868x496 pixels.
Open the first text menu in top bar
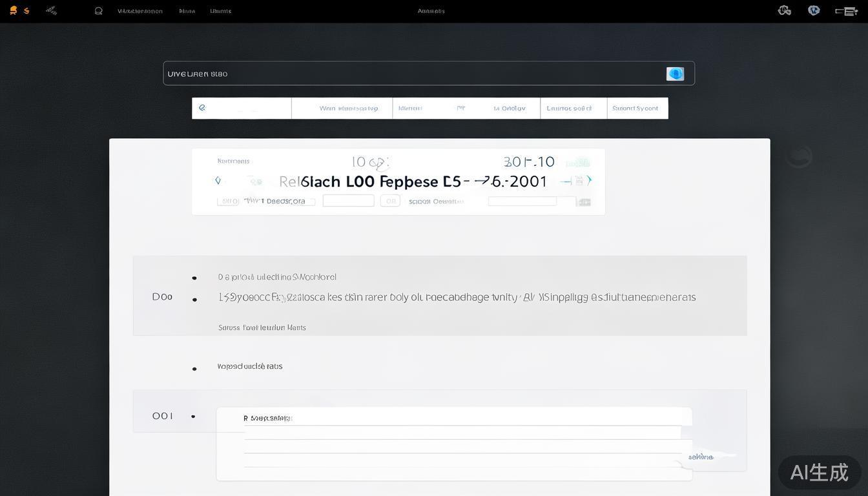[140, 11]
